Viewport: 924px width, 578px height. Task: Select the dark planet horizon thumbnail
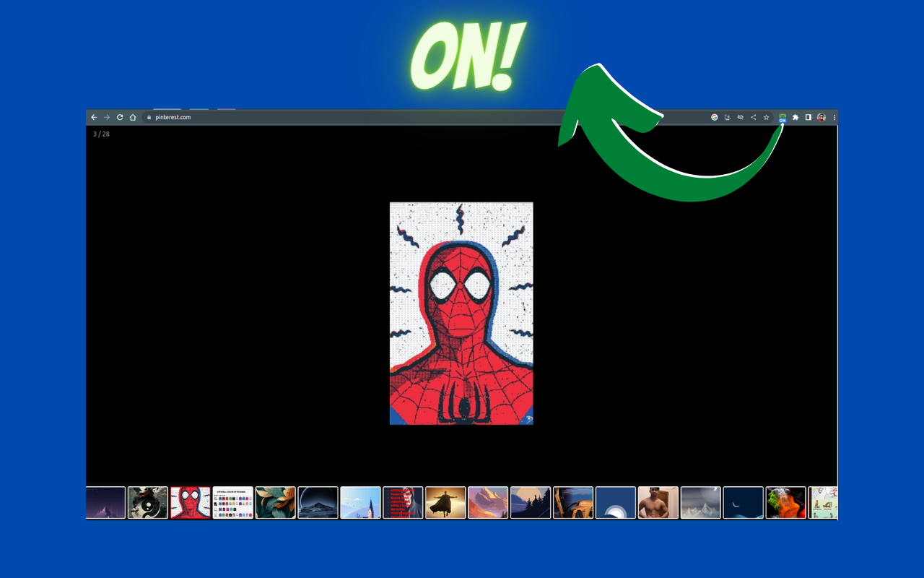318,502
